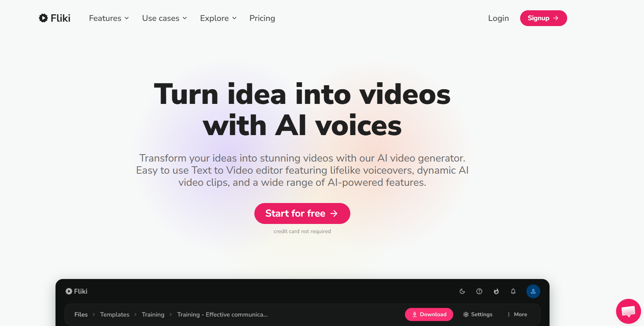Click the Fliki logo in app preview

76,291
